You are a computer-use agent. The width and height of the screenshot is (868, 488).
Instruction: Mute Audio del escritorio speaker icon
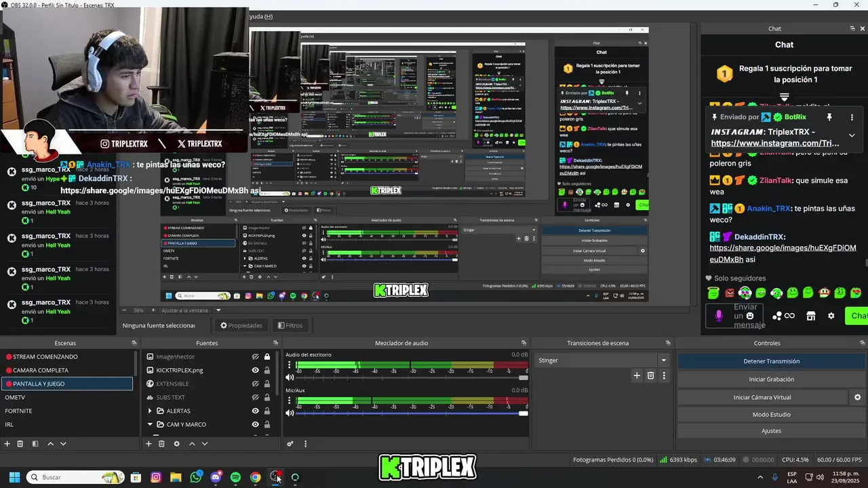(290, 378)
